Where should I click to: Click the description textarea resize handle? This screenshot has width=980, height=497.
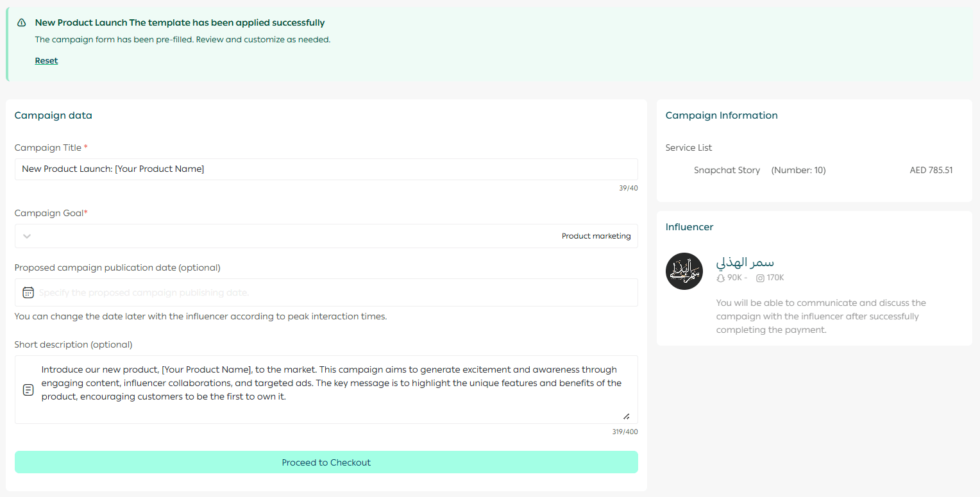(x=626, y=416)
